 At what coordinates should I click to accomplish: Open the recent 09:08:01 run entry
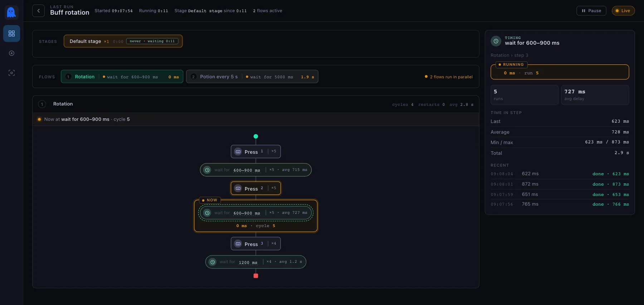pos(560,184)
